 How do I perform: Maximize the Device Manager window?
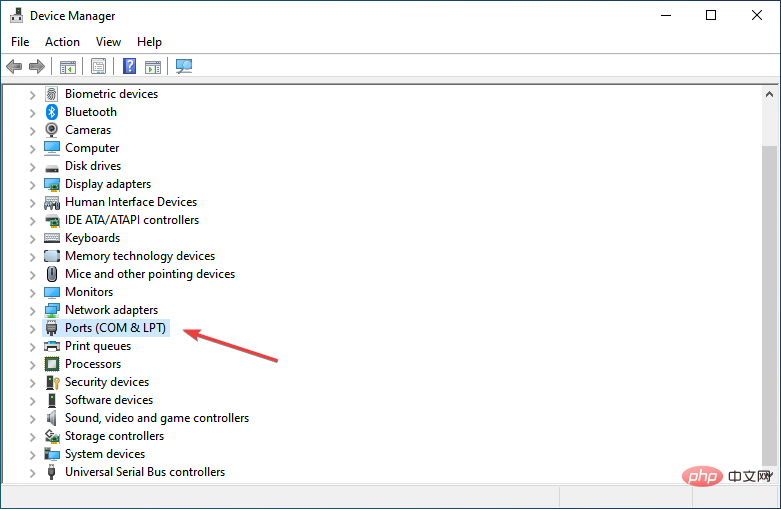(711, 15)
